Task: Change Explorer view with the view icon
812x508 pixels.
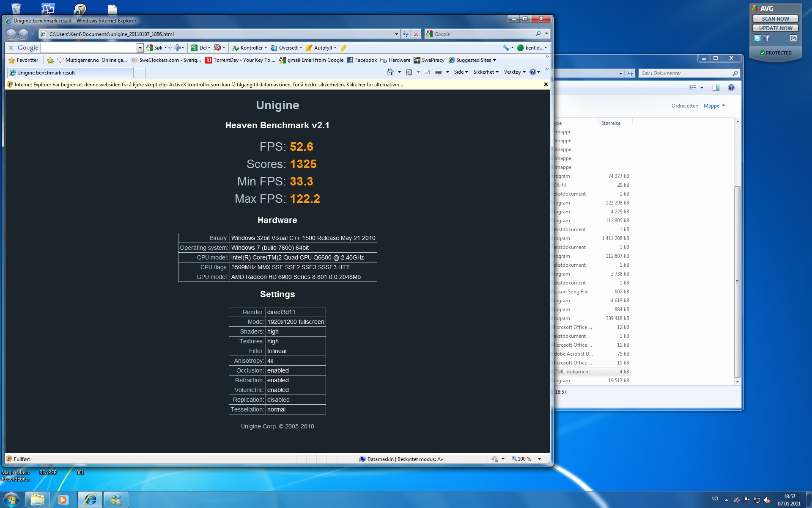Action: (x=693, y=88)
